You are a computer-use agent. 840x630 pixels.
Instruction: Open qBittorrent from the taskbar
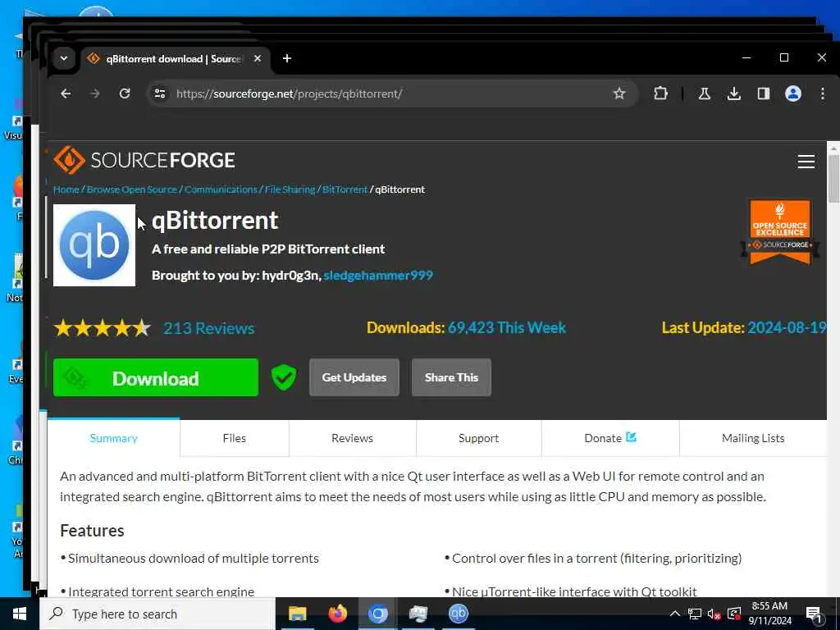pyautogui.click(x=458, y=614)
